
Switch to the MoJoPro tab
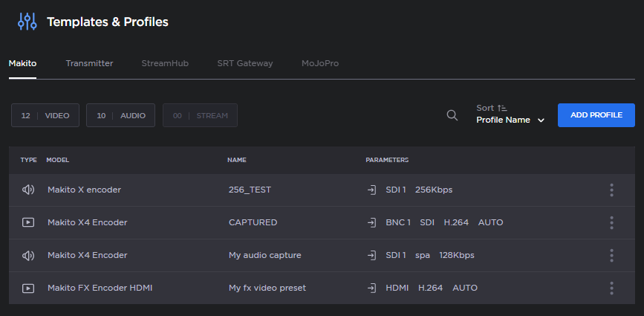click(320, 63)
